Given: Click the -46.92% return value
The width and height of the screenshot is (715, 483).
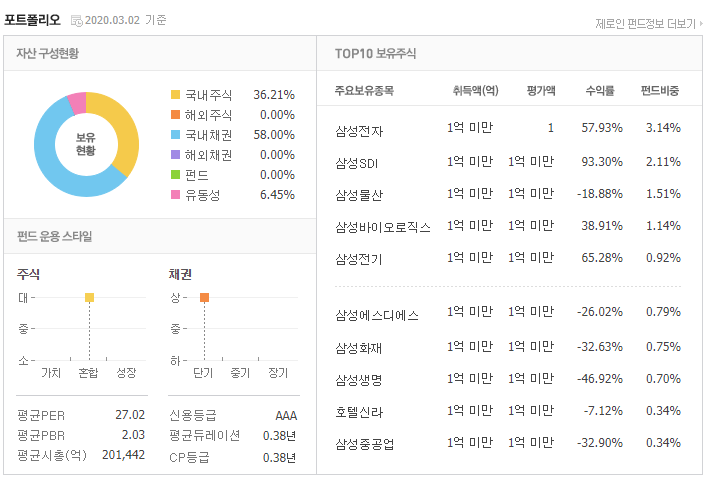Looking at the screenshot, I should 600,379.
